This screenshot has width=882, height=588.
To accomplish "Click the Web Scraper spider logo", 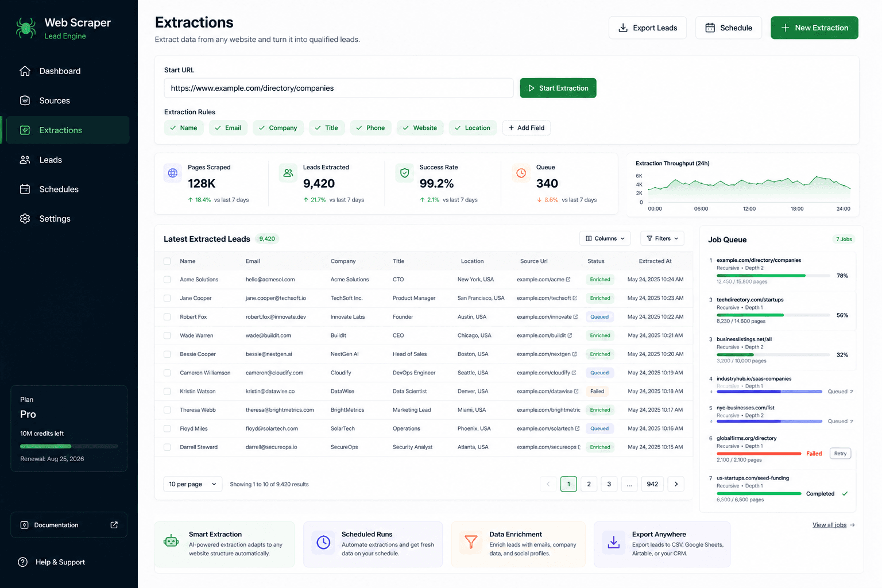I will coord(26,28).
